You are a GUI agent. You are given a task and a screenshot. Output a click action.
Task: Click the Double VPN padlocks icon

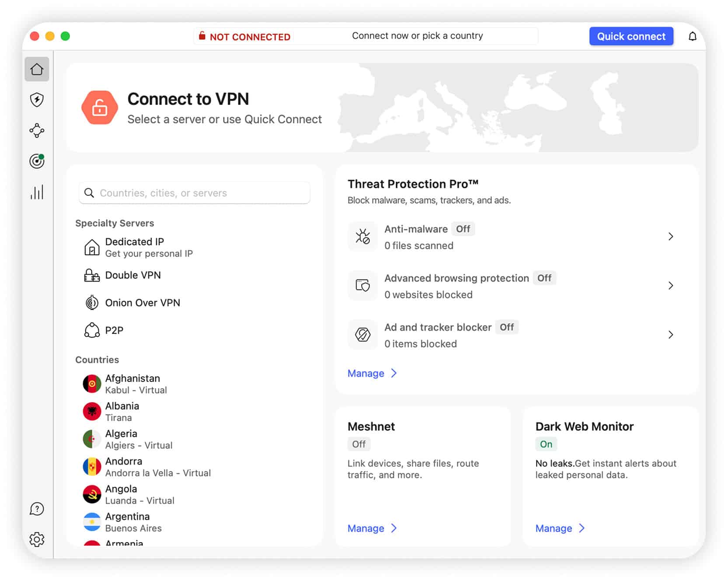(x=92, y=275)
